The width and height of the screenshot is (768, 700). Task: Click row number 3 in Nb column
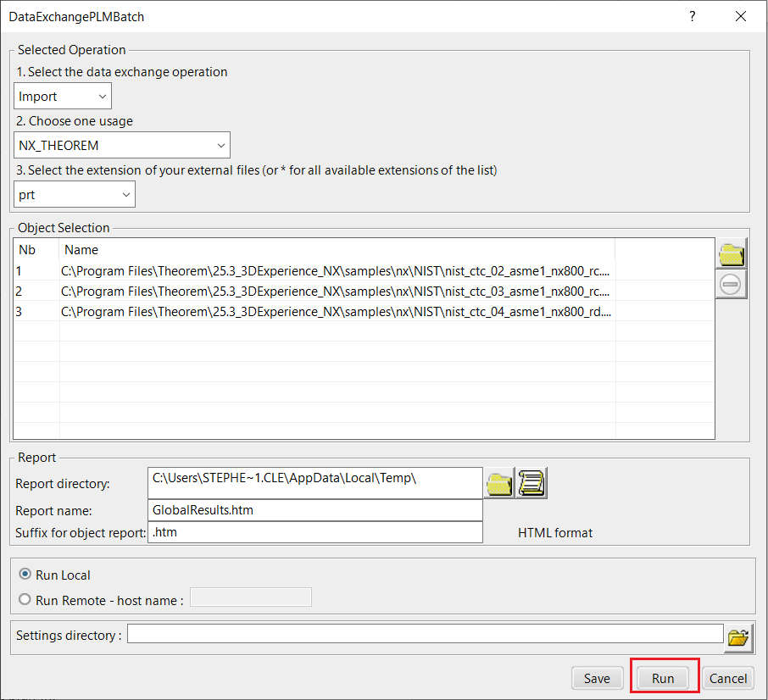(x=19, y=312)
